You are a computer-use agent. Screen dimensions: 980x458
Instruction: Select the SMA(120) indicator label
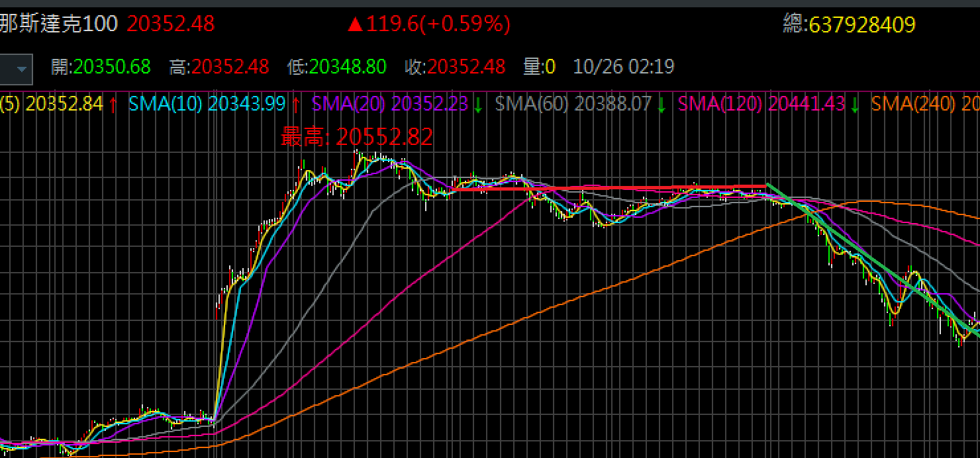(x=720, y=104)
